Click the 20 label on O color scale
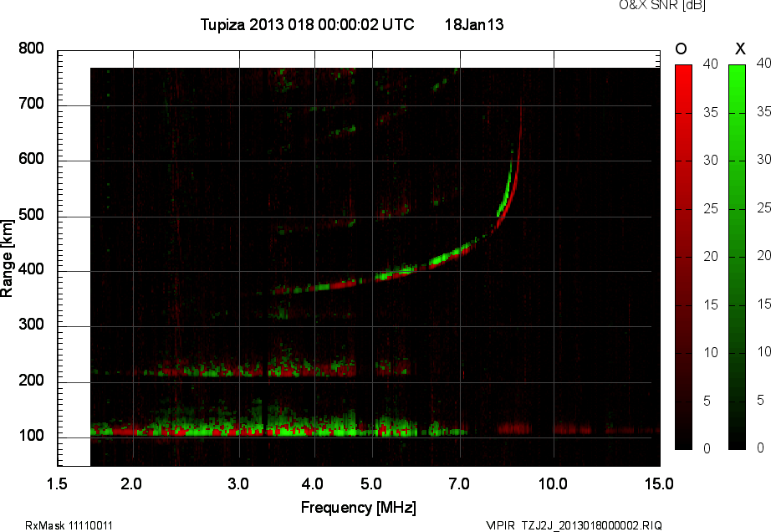The width and height of the screenshot is (771, 532). click(x=711, y=256)
